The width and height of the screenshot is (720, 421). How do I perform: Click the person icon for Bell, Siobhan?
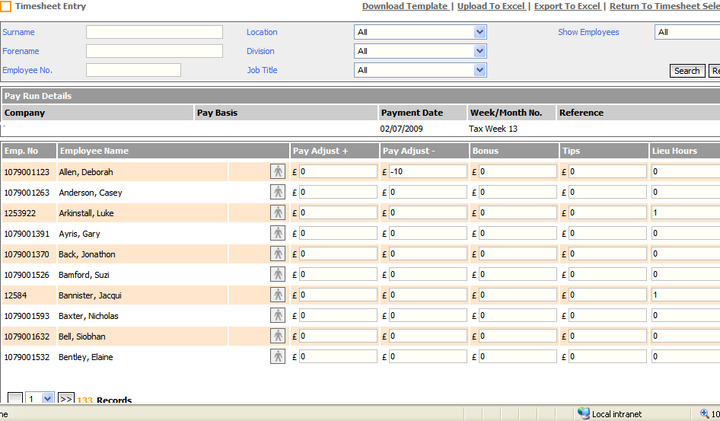tap(278, 336)
